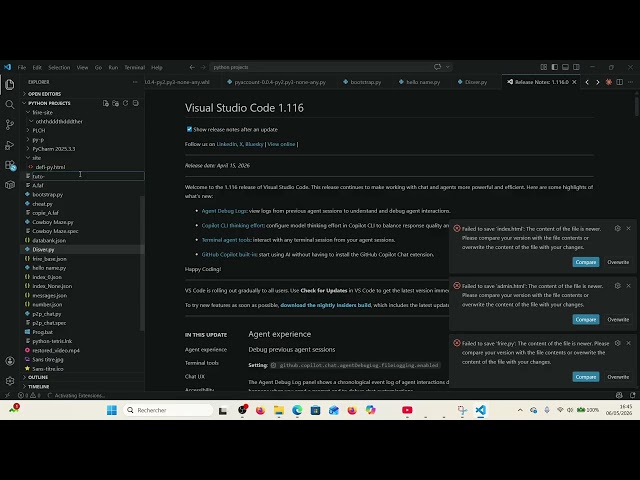Open the Manage gear in activity bar
Viewport: 640px width, 480px height.
click(10, 381)
